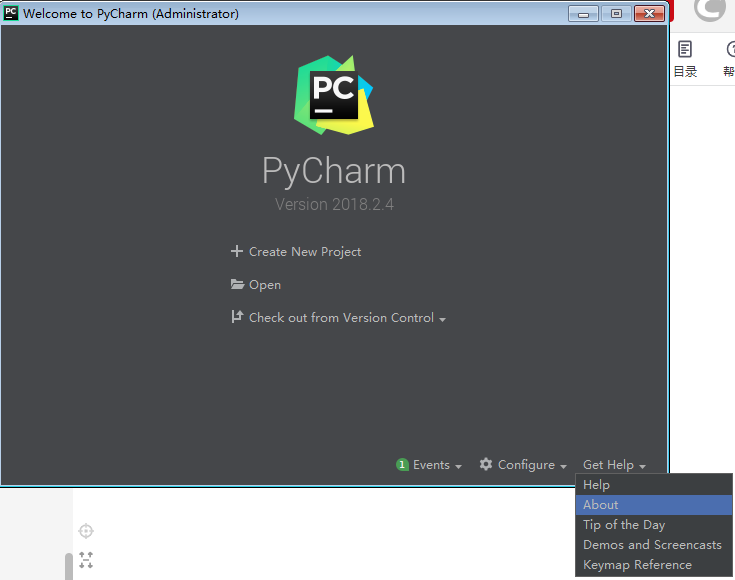Screen dimensions: 735x580
Task: Minimize the PyCharm welcome window
Action: pyautogui.click(x=583, y=14)
